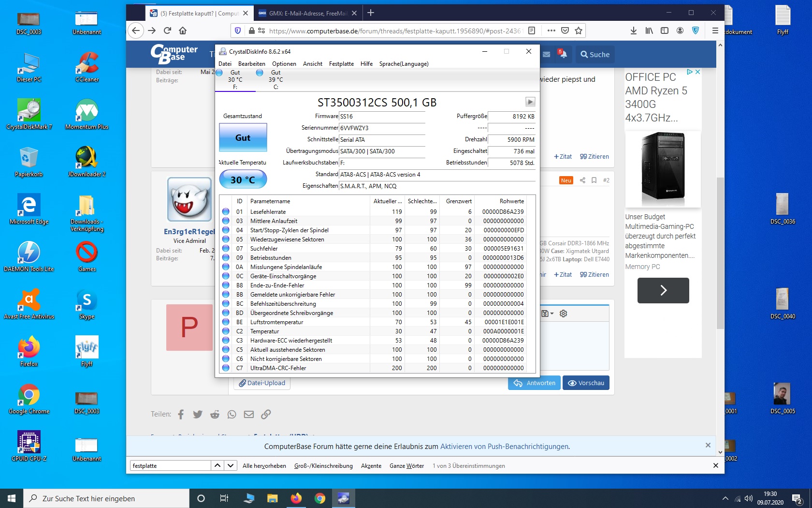Click the Firefox forward arrow button

152,30
